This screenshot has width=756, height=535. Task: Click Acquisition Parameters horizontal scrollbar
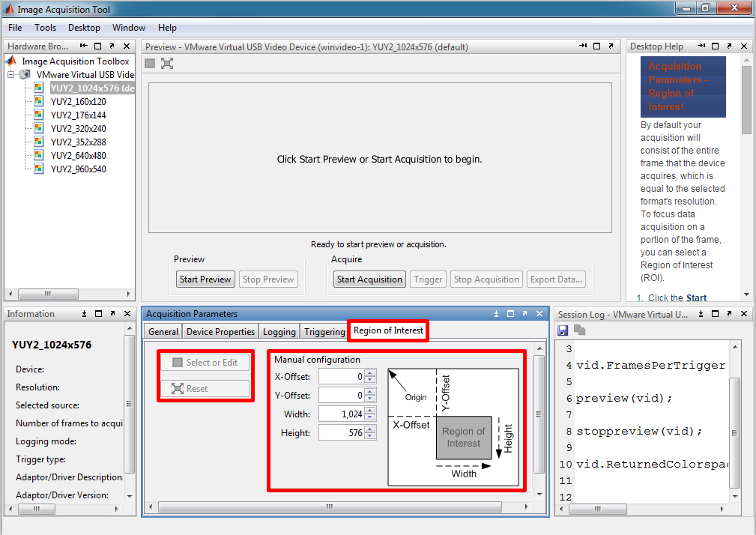pos(330,507)
